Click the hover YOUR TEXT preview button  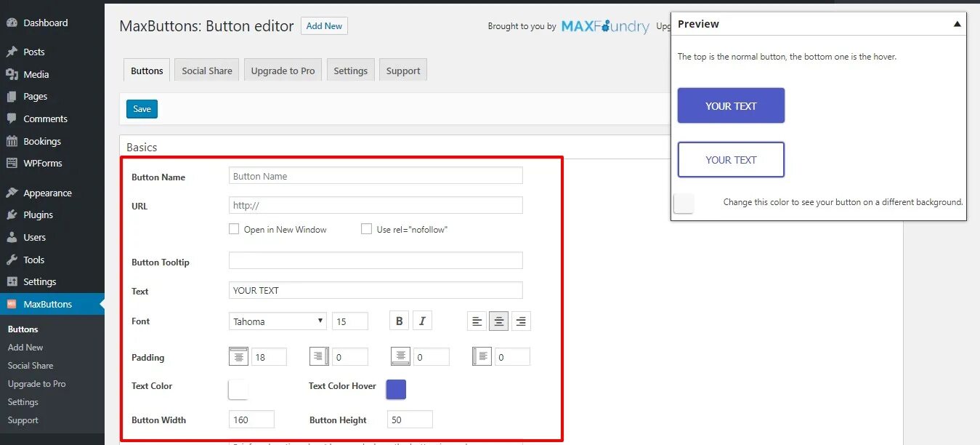[x=731, y=160]
